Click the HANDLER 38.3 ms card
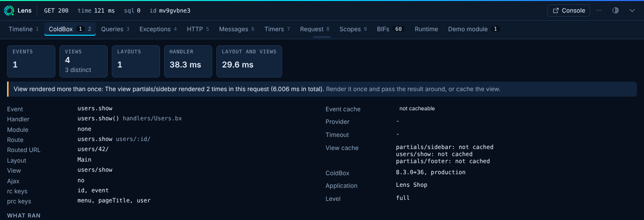The image size is (644, 220). point(188,61)
